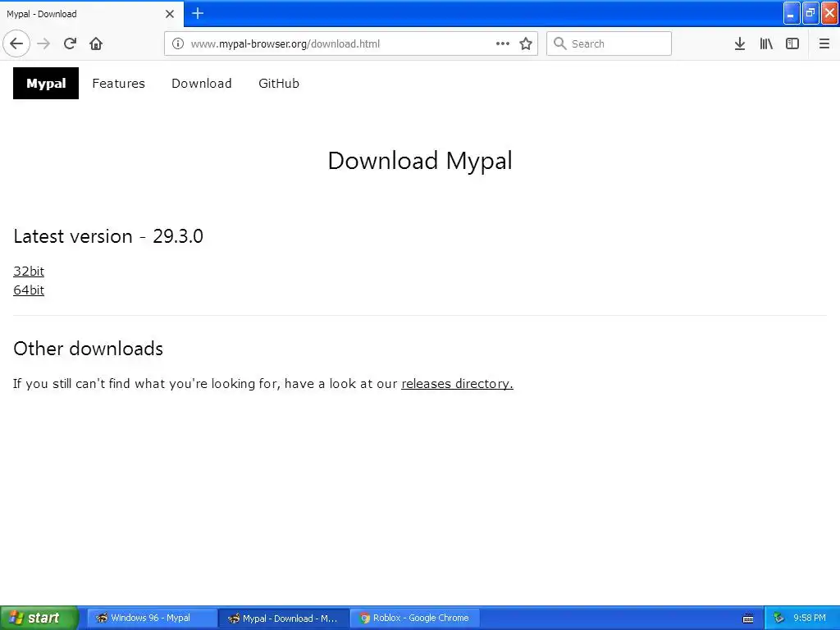Open the Windows Start menu
840x630 pixels.
39,618
